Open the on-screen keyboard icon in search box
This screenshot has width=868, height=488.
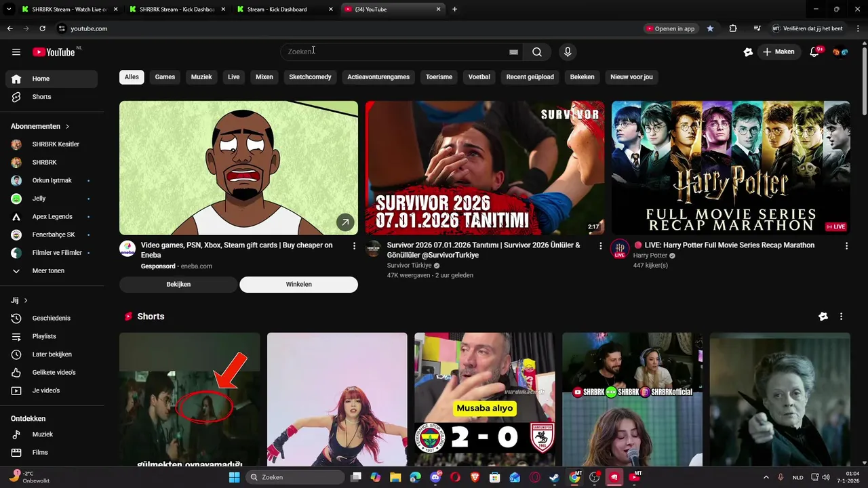(513, 52)
